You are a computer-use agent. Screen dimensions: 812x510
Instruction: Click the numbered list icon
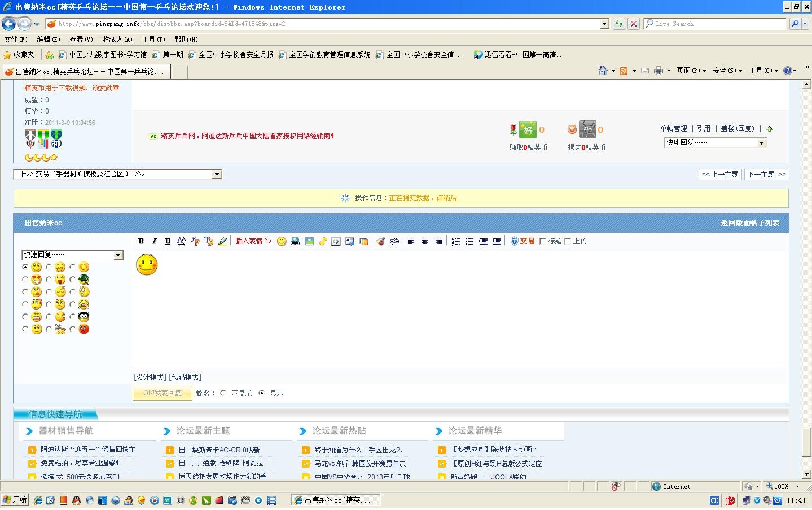[x=455, y=241]
